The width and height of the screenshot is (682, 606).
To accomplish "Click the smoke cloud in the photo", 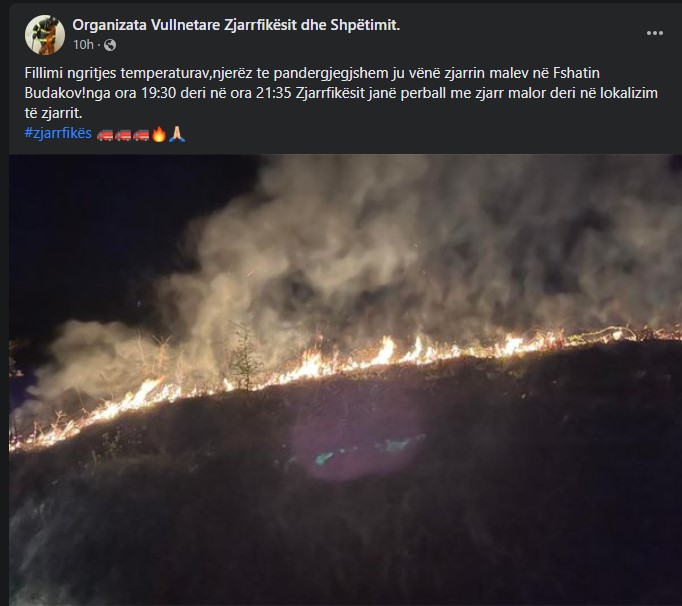I will tap(391, 252).
